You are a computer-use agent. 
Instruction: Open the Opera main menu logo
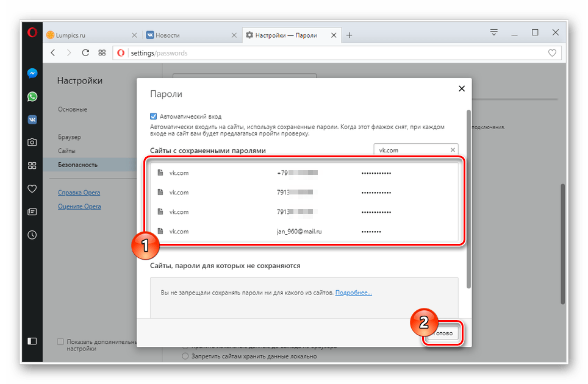click(x=32, y=32)
